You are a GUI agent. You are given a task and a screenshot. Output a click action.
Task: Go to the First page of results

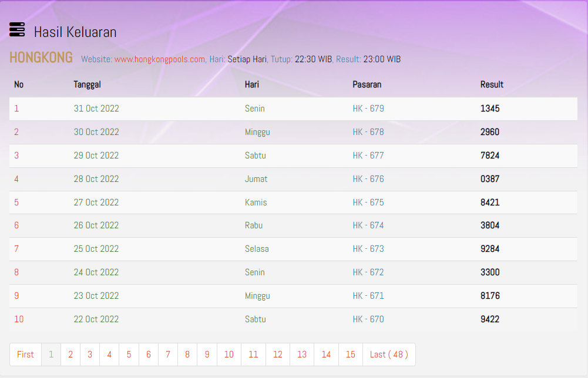pyautogui.click(x=25, y=355)
